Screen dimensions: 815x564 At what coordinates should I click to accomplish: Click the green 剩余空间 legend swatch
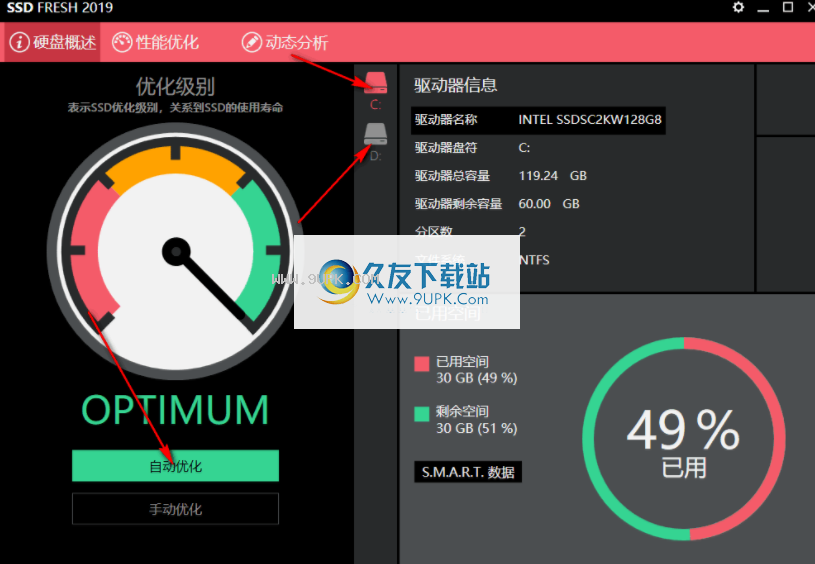[x=422, y=414]
